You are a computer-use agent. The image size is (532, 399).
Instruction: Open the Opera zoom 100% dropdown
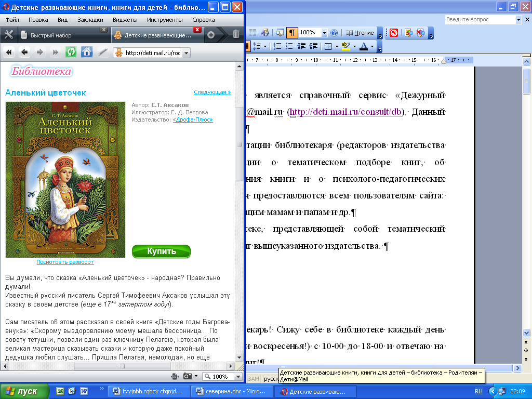pyautogui.click(x=238, y=377)
